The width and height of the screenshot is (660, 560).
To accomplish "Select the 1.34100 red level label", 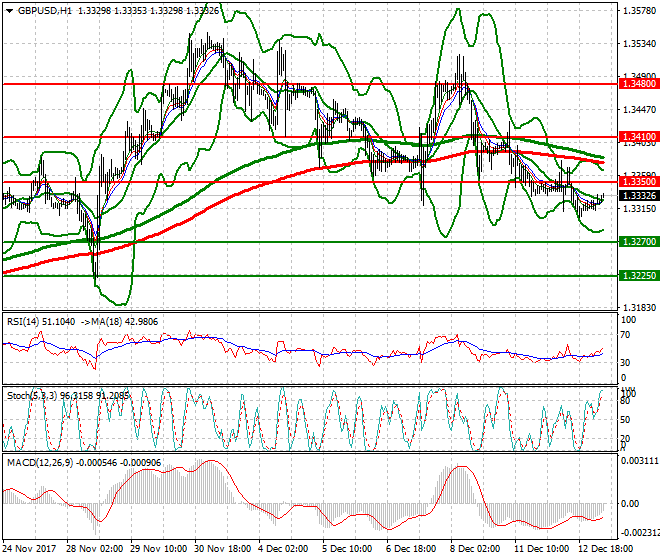I will click(639, 137).
